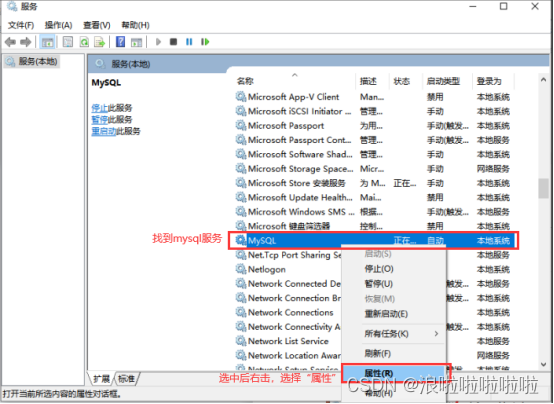Image resolution: width=554 pixels, height=404 pixels.
Task: Click the Forward arrow toolbar icon
Action: [25, 42]
